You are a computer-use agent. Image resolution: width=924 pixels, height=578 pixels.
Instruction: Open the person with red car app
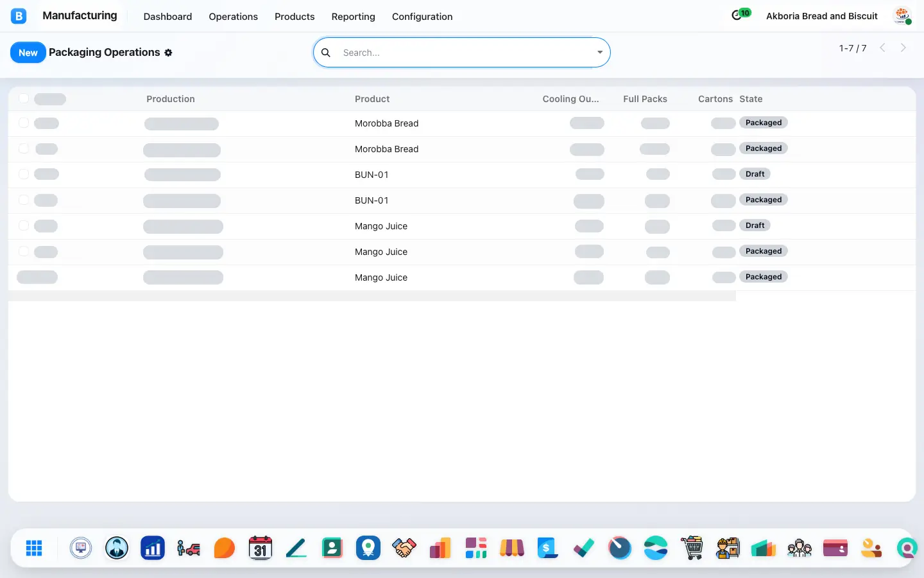189,548
